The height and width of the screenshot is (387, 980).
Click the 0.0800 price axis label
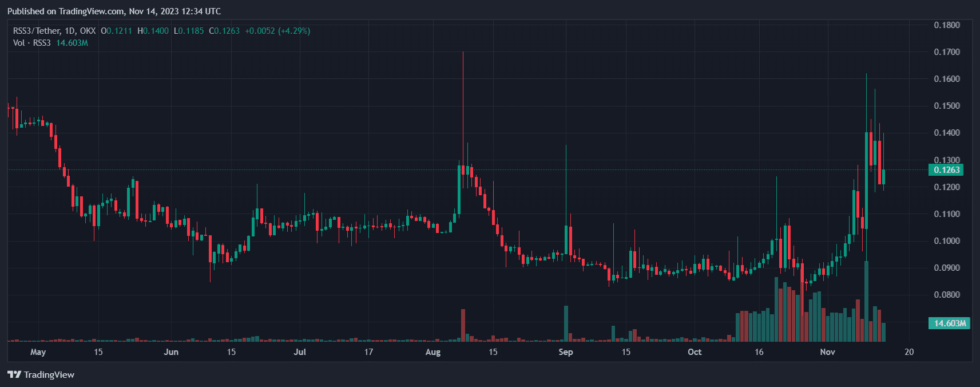click(947, 295)
